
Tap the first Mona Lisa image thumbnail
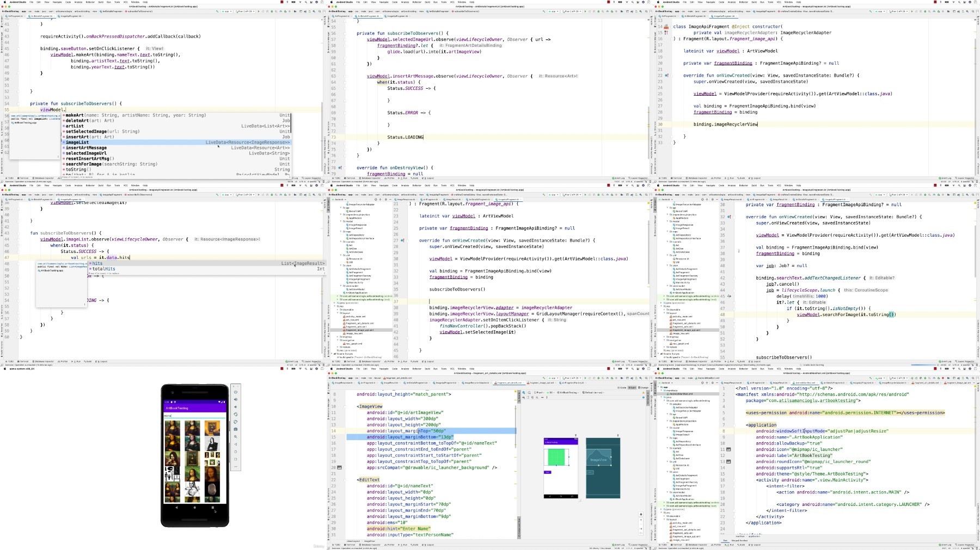pos(173,428)
